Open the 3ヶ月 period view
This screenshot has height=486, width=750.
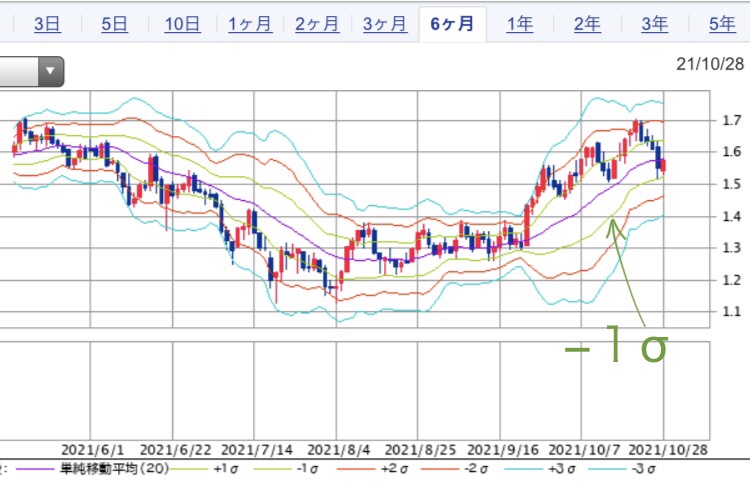tap(385, 24)
